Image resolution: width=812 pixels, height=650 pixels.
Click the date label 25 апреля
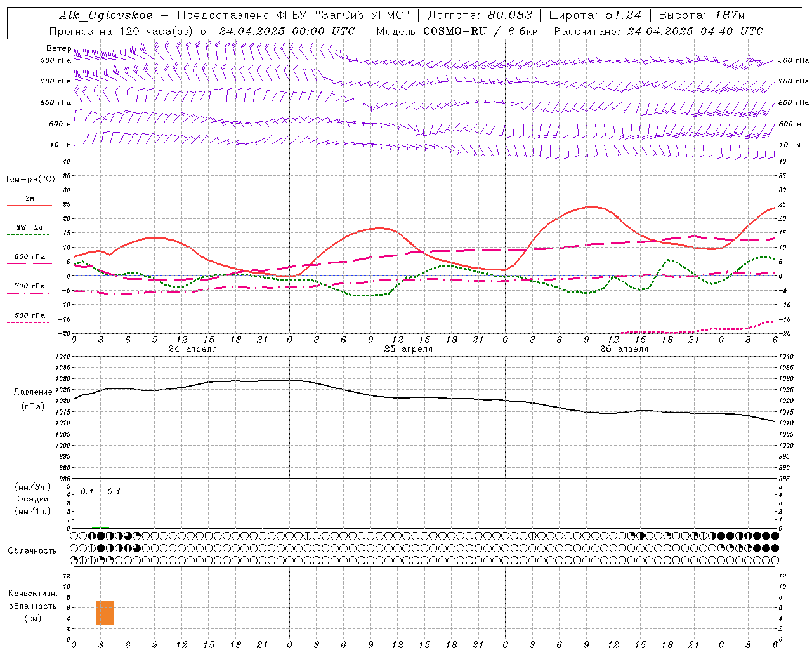[408, 349]
